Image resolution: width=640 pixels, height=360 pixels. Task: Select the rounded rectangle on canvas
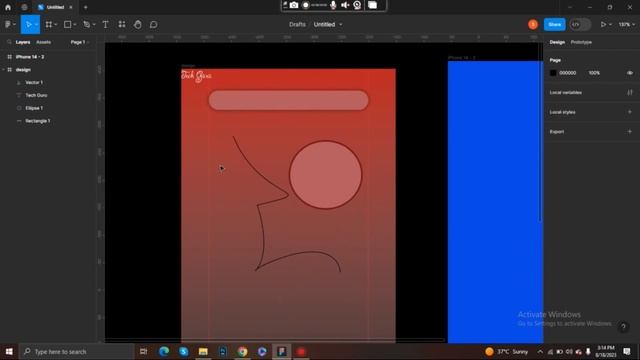click(288, 100)
